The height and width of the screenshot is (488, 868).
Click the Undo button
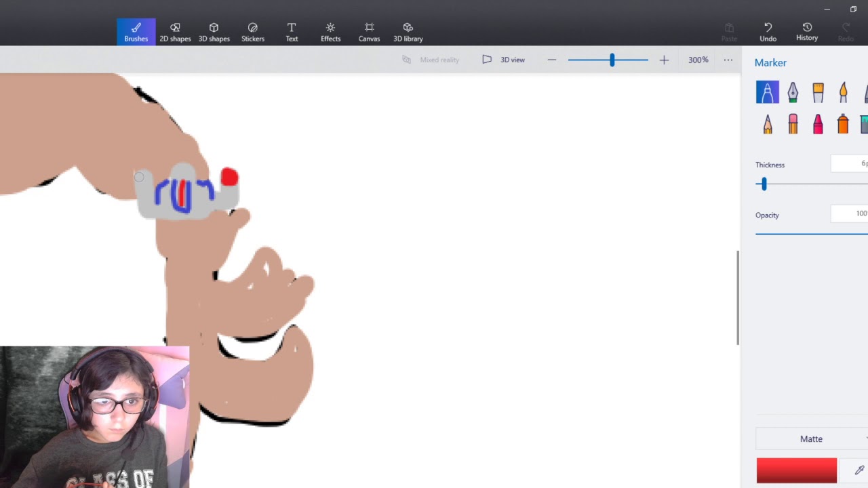[x=768, y=32]
